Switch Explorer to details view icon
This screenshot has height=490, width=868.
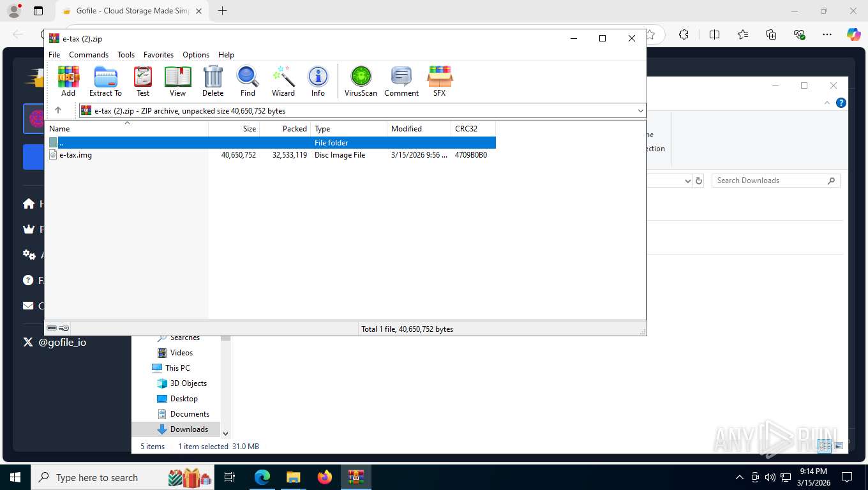825,446
